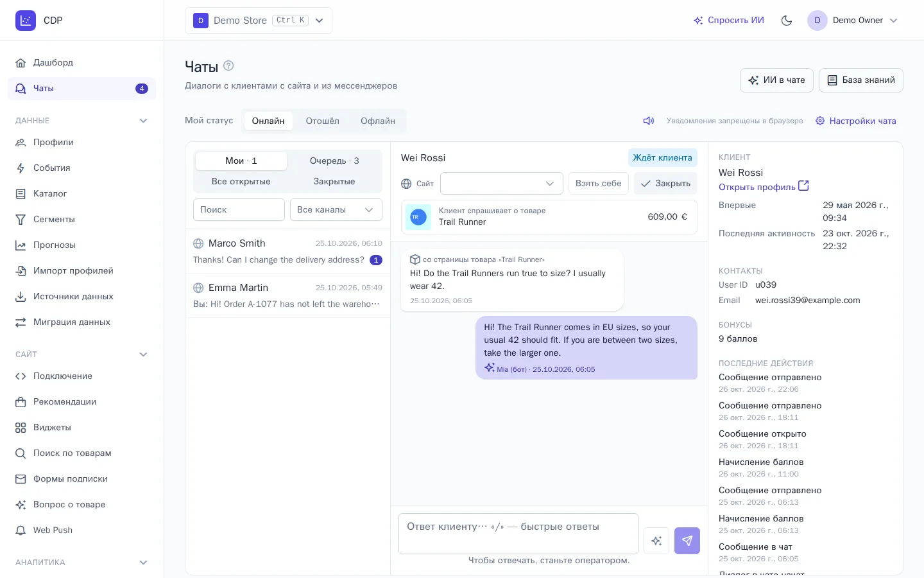Open Marco Smith conversation
Screen dimensions: 924x578
pos(287,252)
